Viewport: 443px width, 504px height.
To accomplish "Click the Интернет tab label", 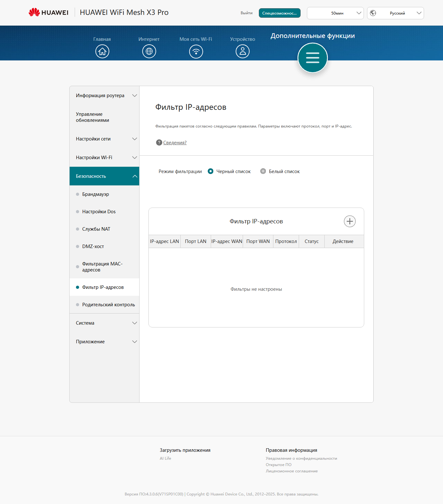I will [149, 39].
